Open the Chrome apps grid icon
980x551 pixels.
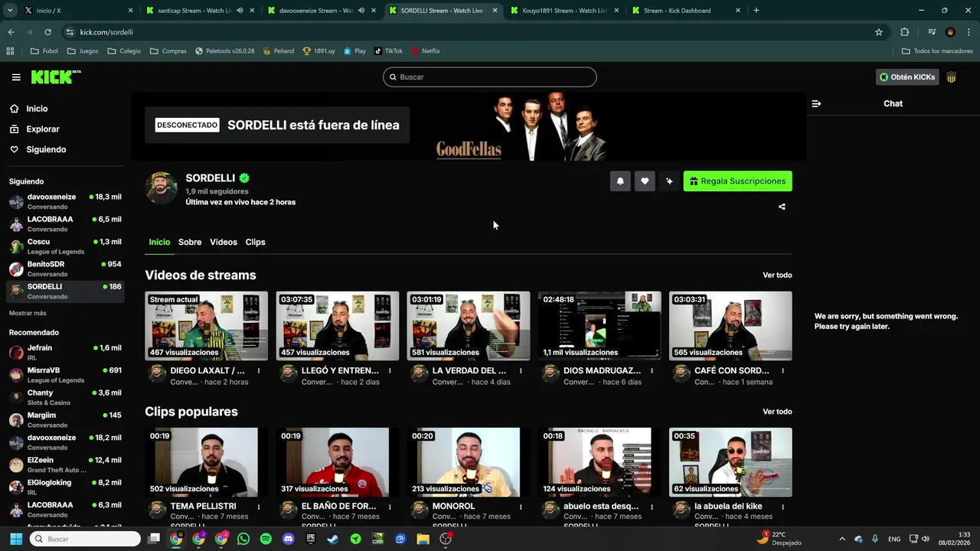pyautogui.click(x=10, y=51)
